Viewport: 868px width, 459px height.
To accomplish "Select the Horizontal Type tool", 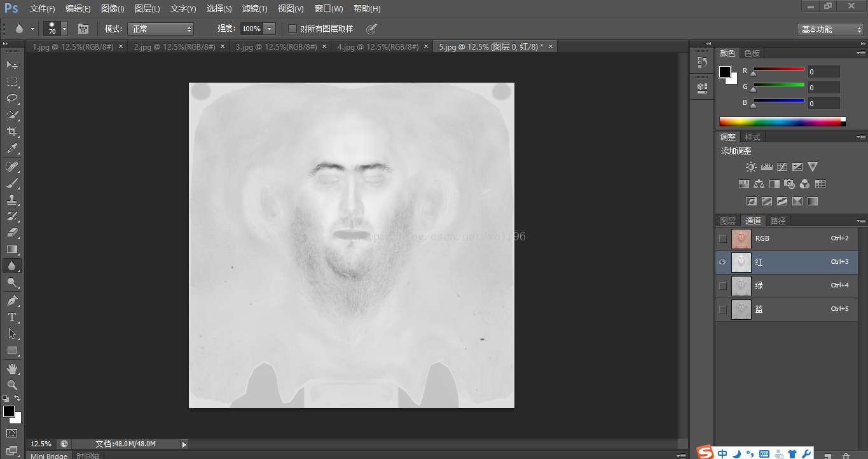I will tap(12, 317).
